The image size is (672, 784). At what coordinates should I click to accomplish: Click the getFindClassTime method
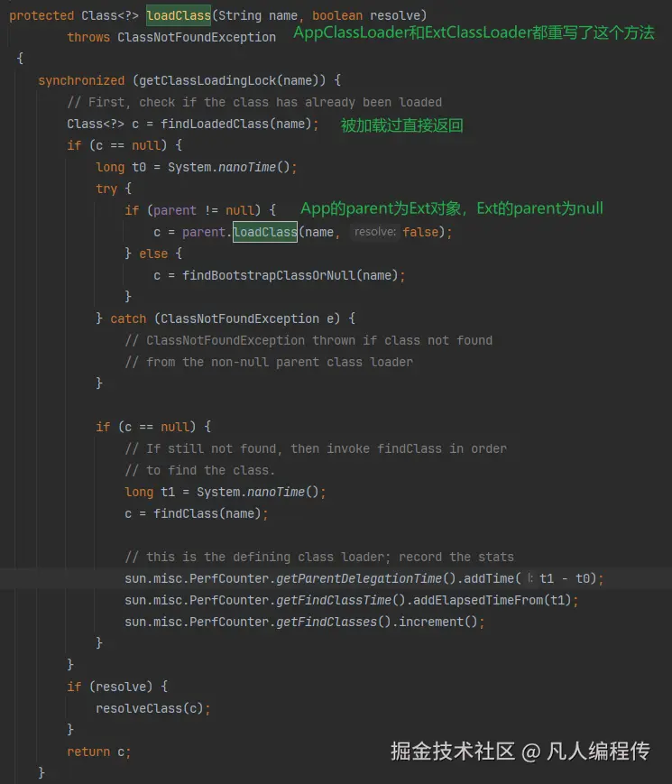[x=334, y=600]
